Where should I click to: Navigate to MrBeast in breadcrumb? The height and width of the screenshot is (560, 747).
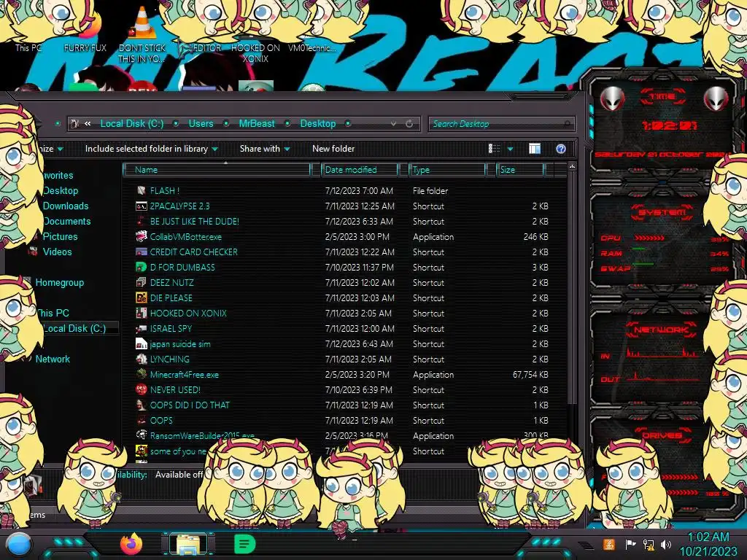(257, 124)
